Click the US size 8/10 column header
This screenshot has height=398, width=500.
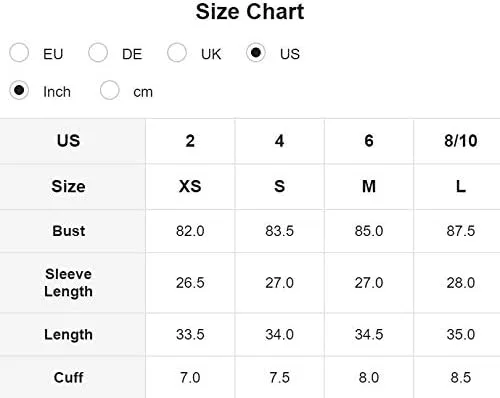(x=461, y=141)
